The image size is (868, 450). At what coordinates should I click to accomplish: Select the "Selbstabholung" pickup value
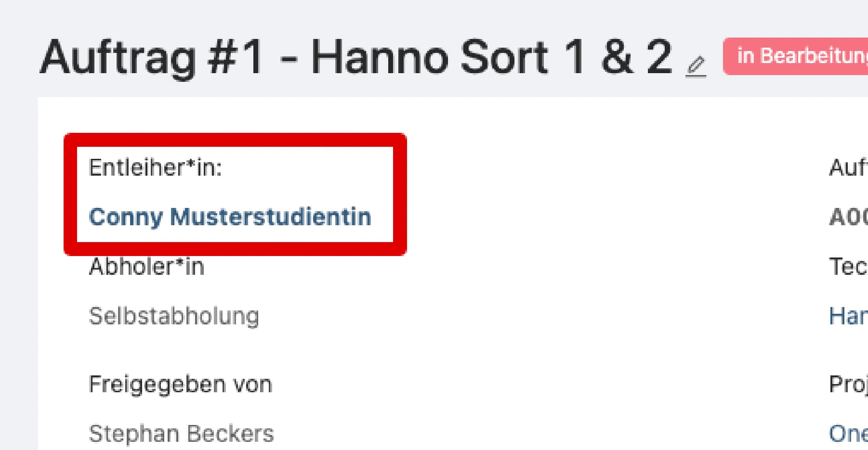click(174, 316)
